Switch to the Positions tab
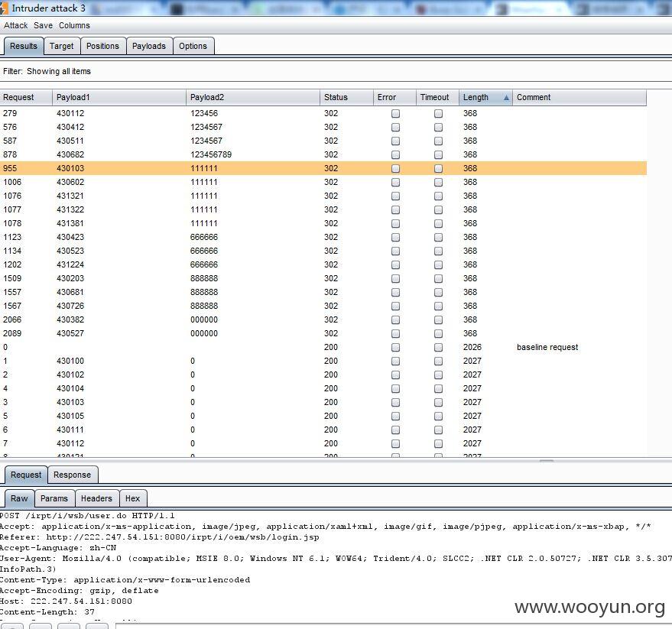The height and width of the screenshot is (629, 672). 102,46
